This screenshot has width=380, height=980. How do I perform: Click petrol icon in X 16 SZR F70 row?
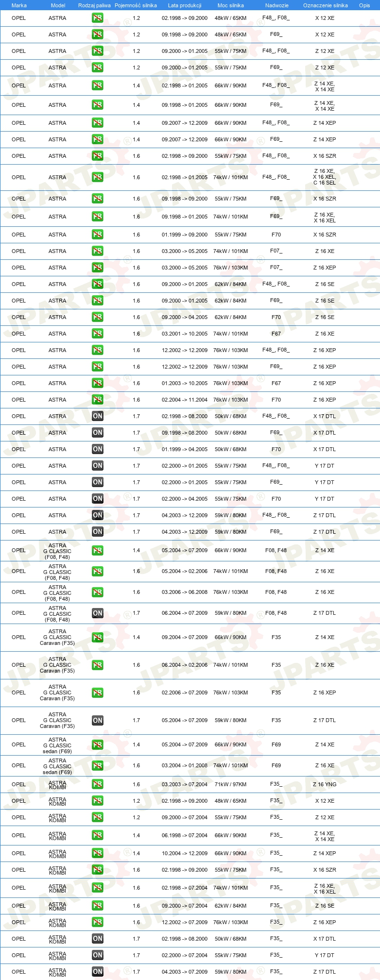[x=98, y=235]
